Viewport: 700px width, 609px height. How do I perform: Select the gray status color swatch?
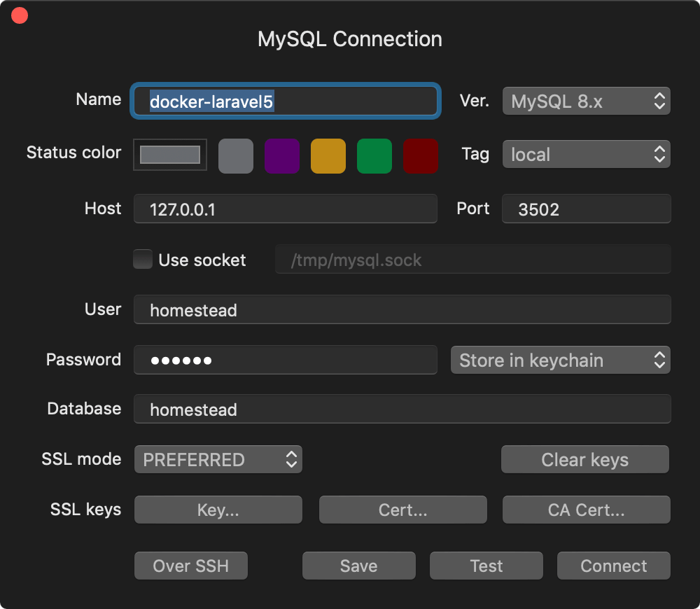point(235,155)
